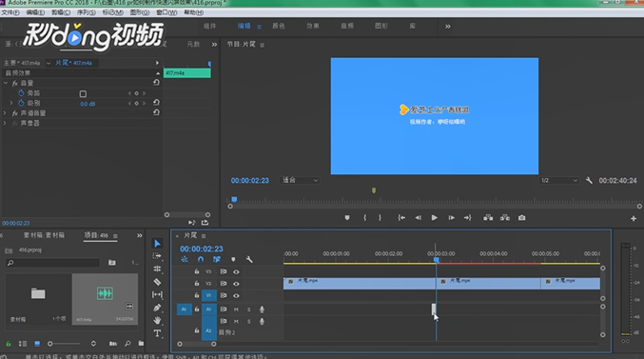The width and height of the screenshot is (644, 359).
Task: Enable voice-over record on A1
Action: point(262,309)
